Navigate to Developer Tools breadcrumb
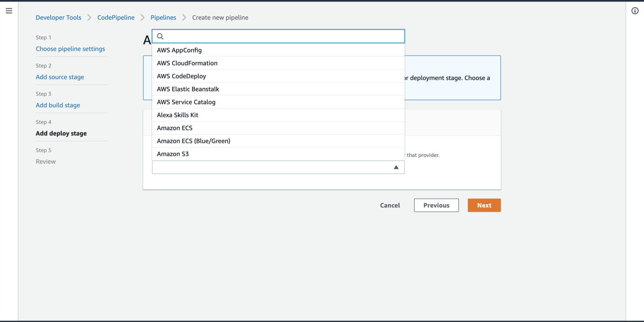The image size is (644, 322). coord(58,17)
